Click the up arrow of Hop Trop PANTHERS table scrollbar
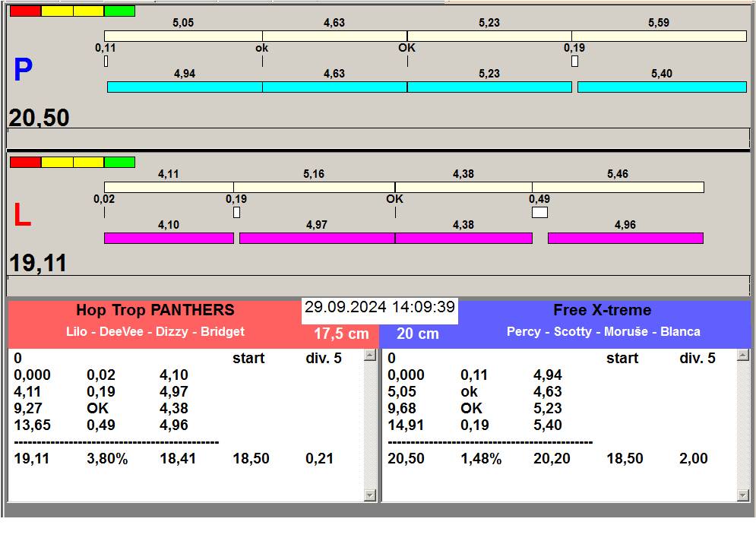Image resolution: width=756 pixels, height=544 pixels. click(370, 356)
